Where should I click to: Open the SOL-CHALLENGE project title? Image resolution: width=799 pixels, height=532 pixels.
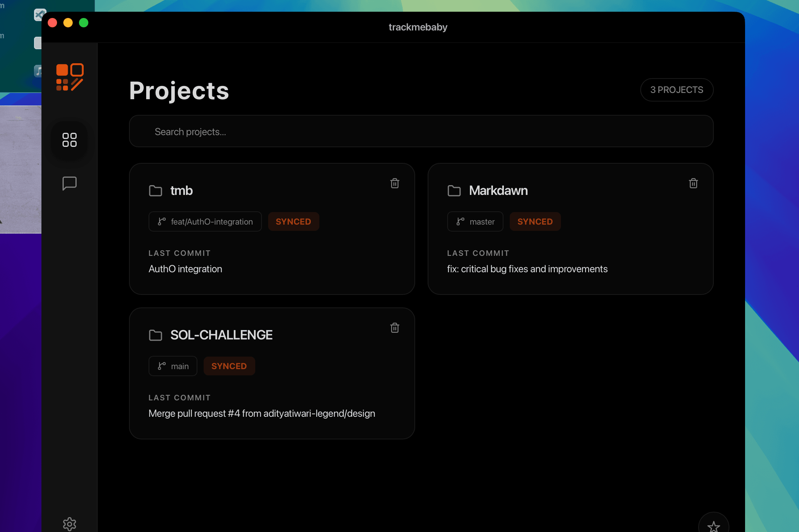point(221,335)
